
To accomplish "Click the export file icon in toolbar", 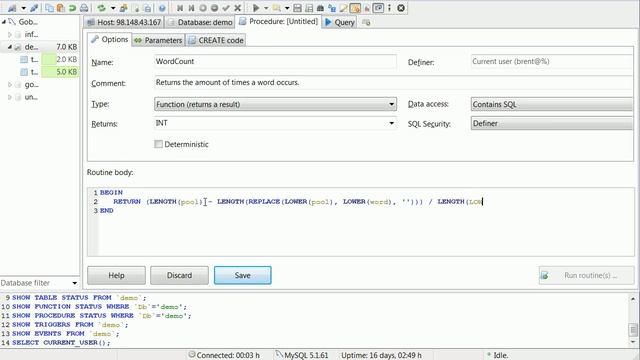I will (137, 8).
